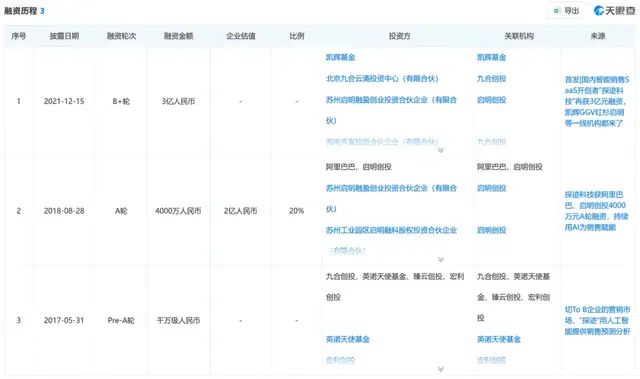Screen dimensions: 640x379
Task: Select the date cell 2018-08-28
Action: pos(64,211)
